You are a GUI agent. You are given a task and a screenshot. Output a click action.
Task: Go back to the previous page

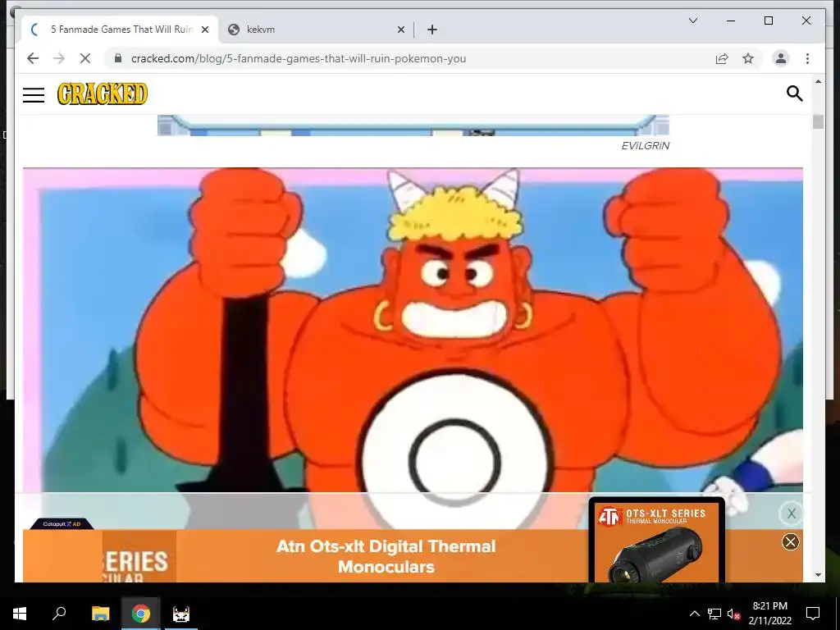[x=33, y=58]
